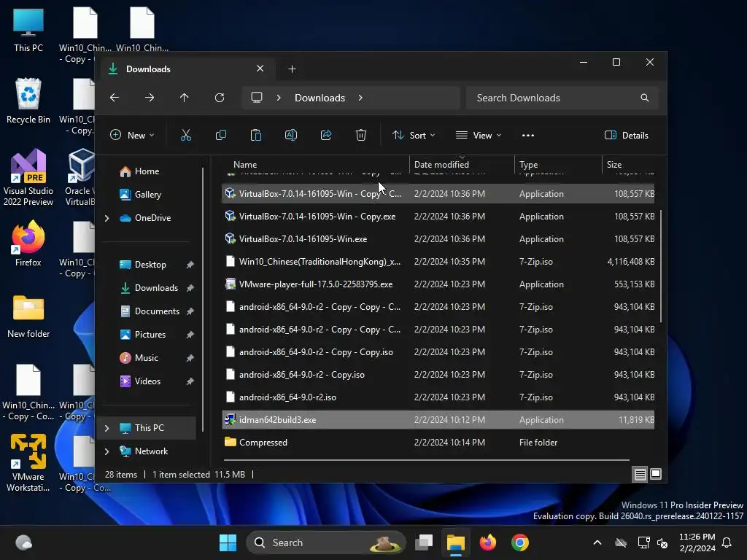Open taskbar clock showing 11:26 PM
Screen dimensions: 747x560
tap(697, 542)
